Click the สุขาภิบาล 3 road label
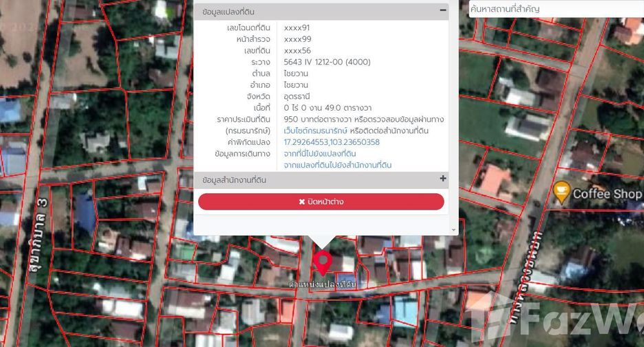Viewport: 644px width, 347px height. click(x=39, y=236)
